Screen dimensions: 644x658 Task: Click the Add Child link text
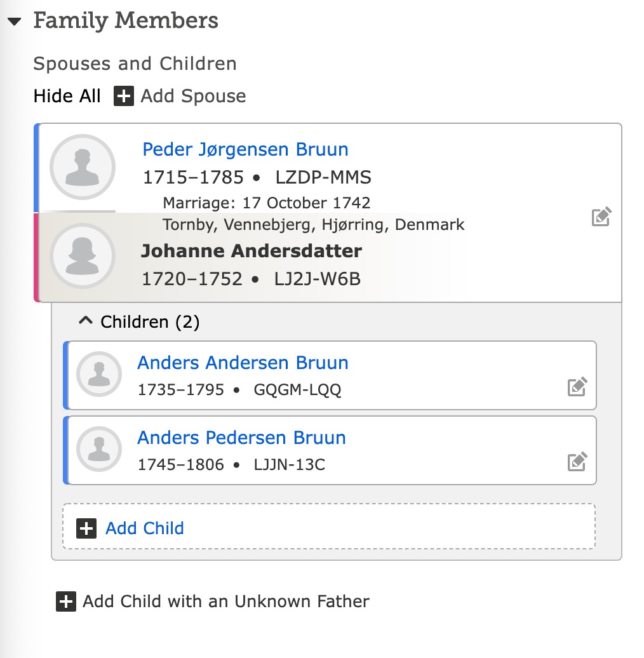[145, 528]
